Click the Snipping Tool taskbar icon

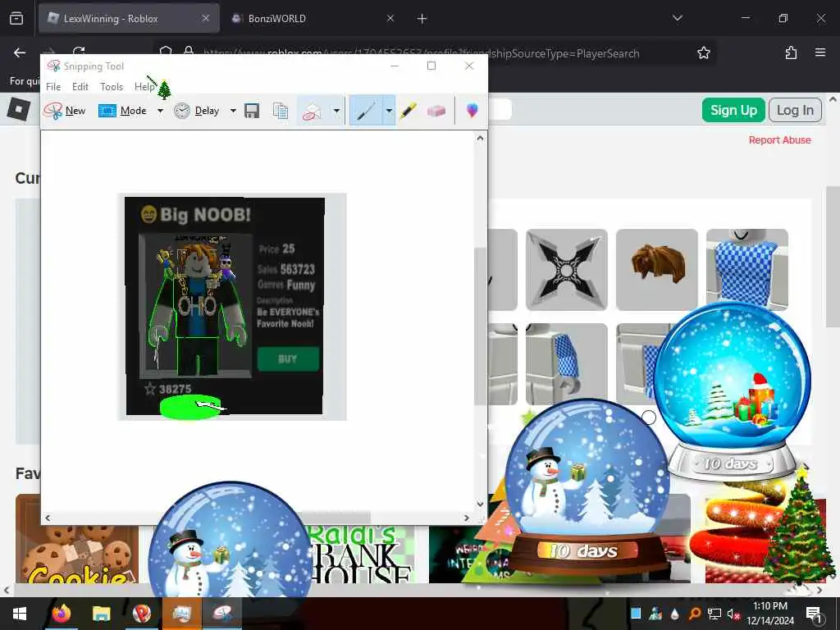tap(221, 614)
